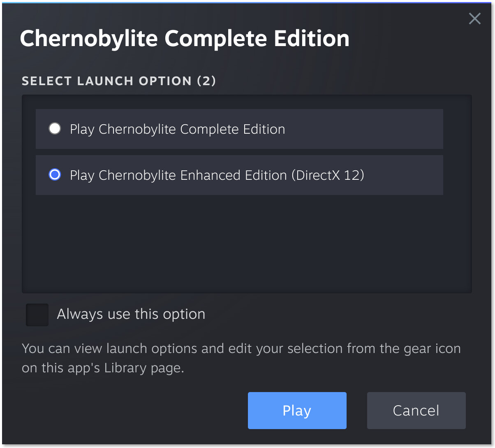Click the SELECT LAUNCH OPTION heading
Viewport: 495px width, 448px height.
click(x=106, y=81)
